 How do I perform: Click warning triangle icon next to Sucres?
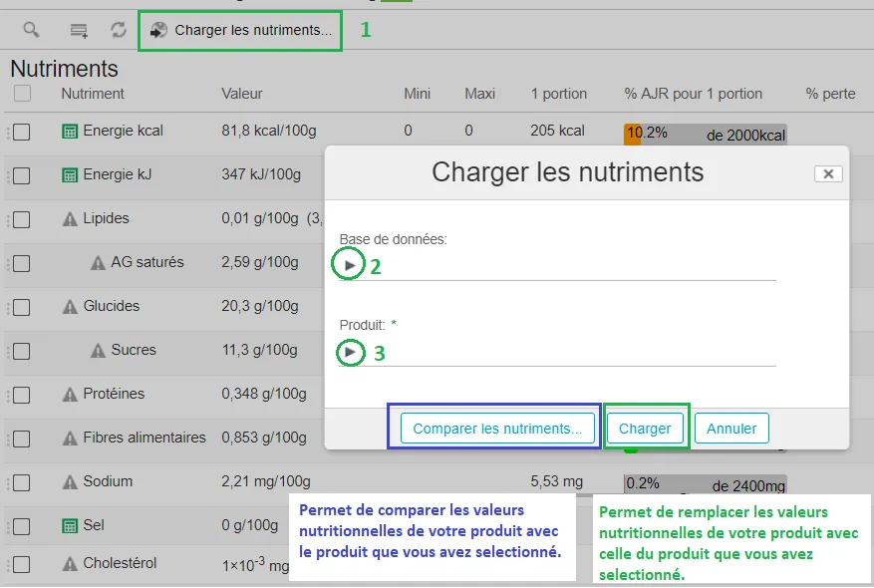98,351
